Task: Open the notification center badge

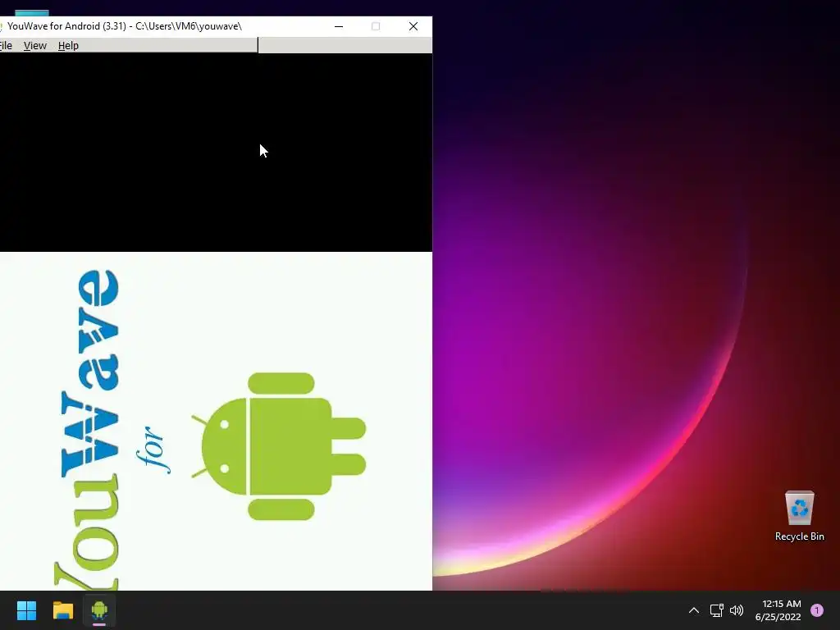Action: click(816, 610)
